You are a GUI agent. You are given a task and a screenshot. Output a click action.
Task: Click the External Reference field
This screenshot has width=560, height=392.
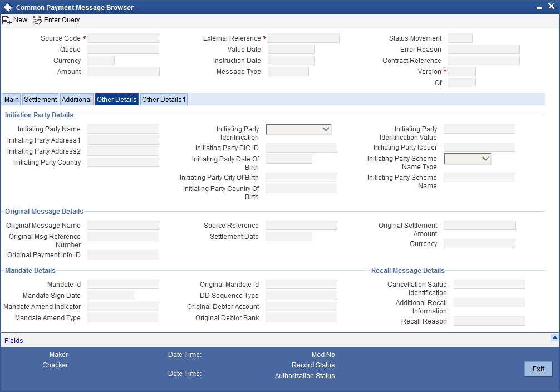[x=303, y=38]
